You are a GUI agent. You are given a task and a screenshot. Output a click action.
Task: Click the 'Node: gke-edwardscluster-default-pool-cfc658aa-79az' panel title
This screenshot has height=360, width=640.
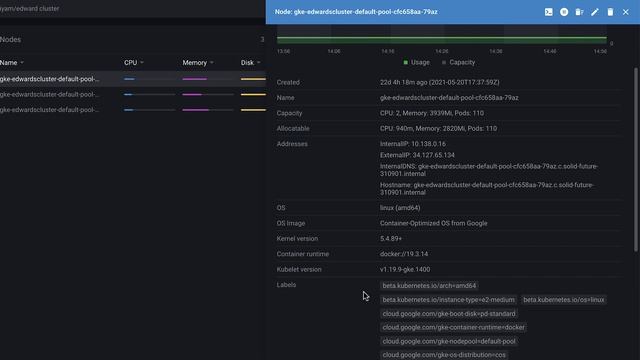356,12
